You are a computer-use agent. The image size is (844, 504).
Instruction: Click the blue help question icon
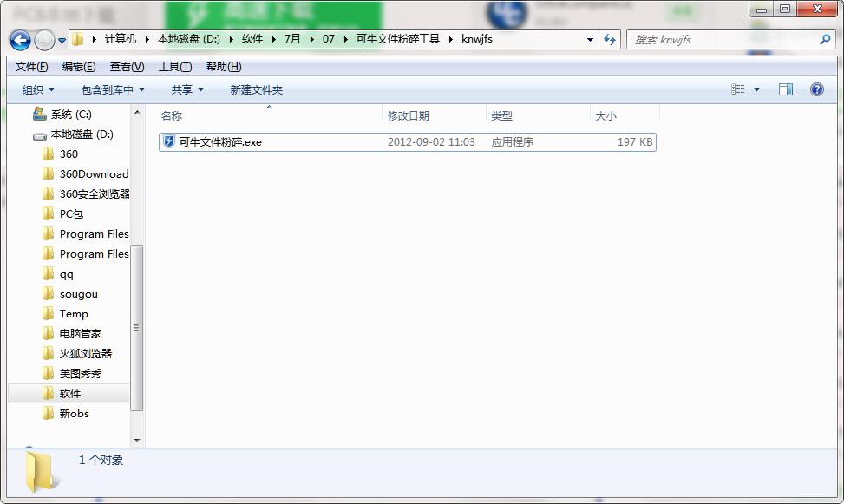tap(816, 89)
